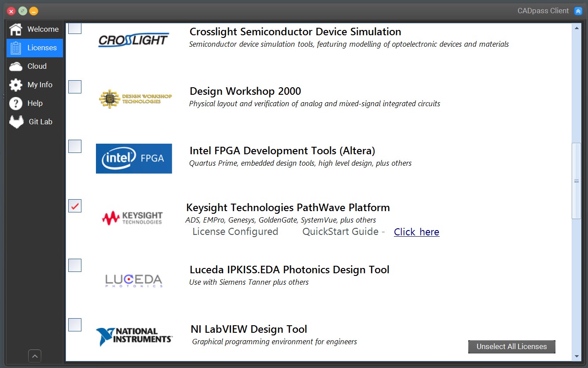Enable the Crosslight Semiconductor Device Simulation checkbox
588x368 pixels.
pos(75,28)
